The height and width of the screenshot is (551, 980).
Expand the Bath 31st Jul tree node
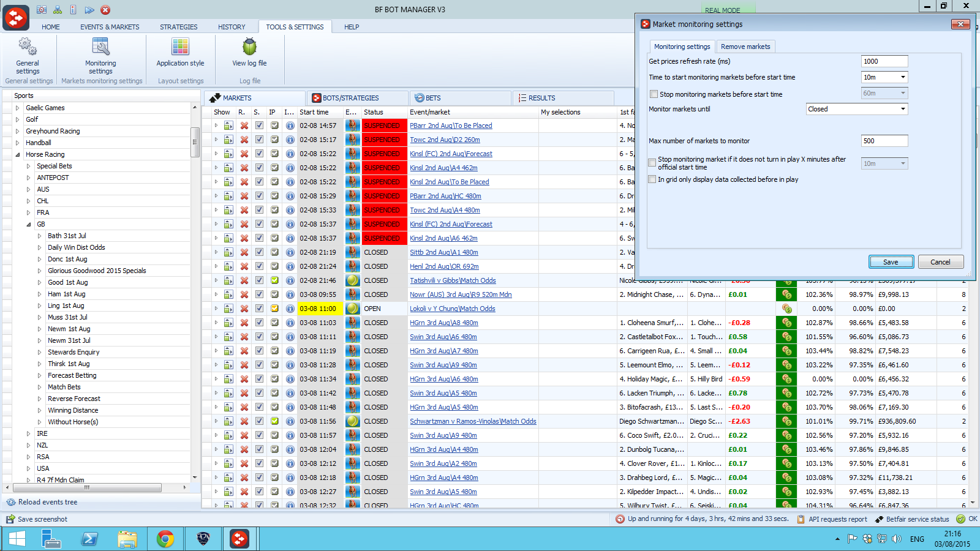pyautogui.click(x=39, y=236)
